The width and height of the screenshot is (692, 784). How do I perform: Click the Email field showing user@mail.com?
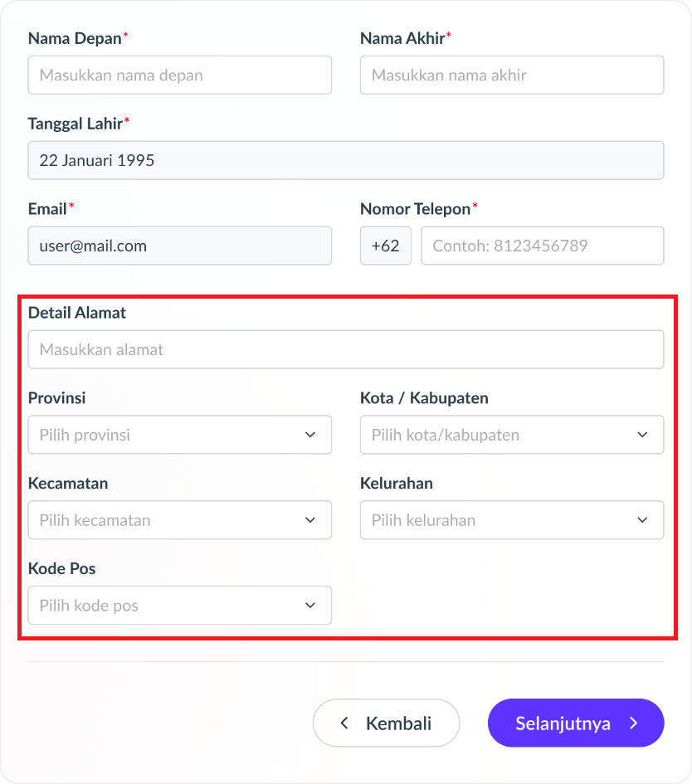[180, 246]
